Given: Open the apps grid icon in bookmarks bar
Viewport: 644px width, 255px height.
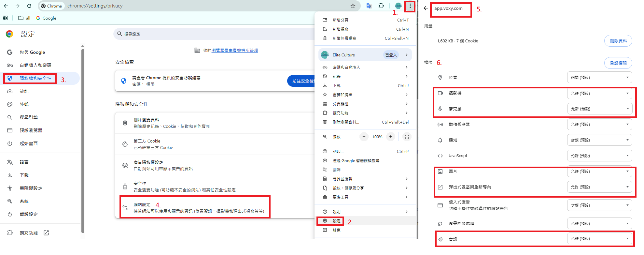Looking at the screenshot, I should click(5, 18).
